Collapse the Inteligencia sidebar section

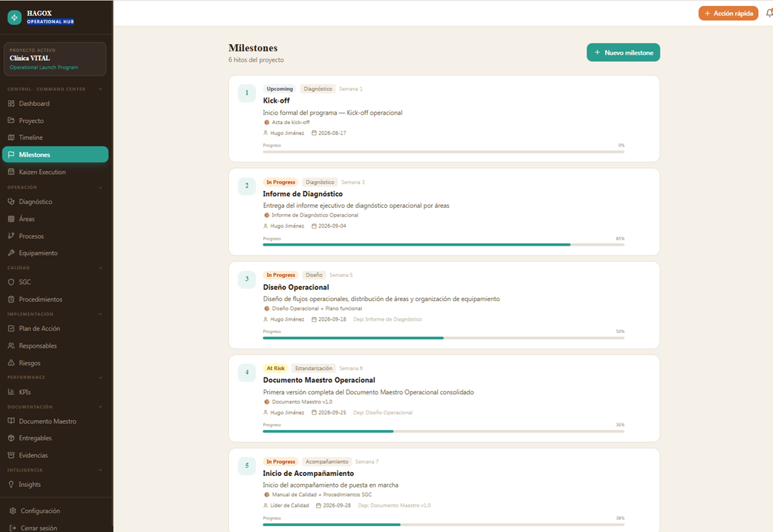(101, 470)
